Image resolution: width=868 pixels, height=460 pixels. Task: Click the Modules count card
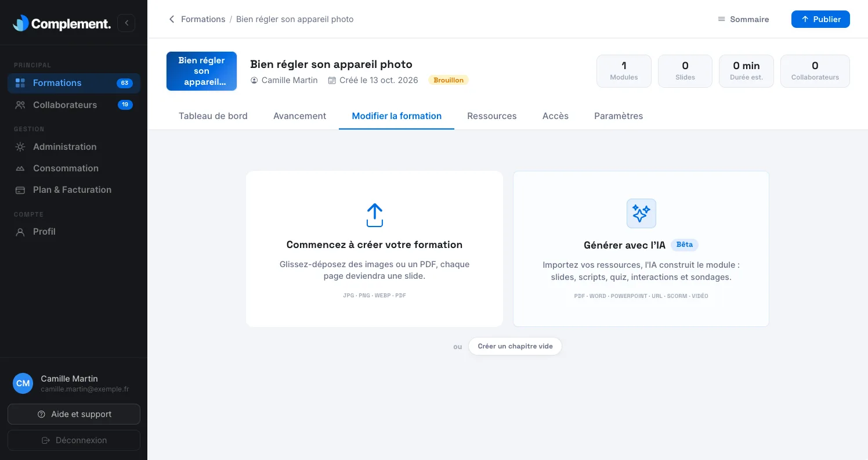(x=624, y=71)
